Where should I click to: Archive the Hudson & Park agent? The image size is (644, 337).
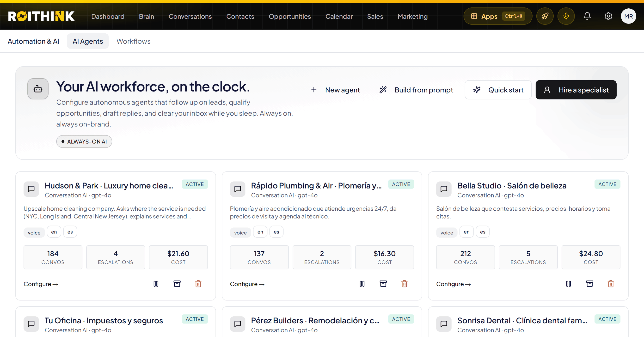(177, 284)
